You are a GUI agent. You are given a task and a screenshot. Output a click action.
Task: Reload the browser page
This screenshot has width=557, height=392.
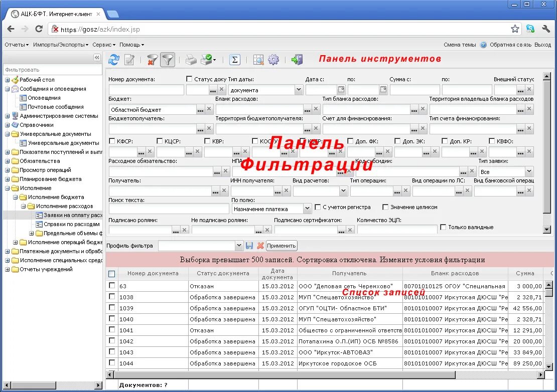click(39, 29)
